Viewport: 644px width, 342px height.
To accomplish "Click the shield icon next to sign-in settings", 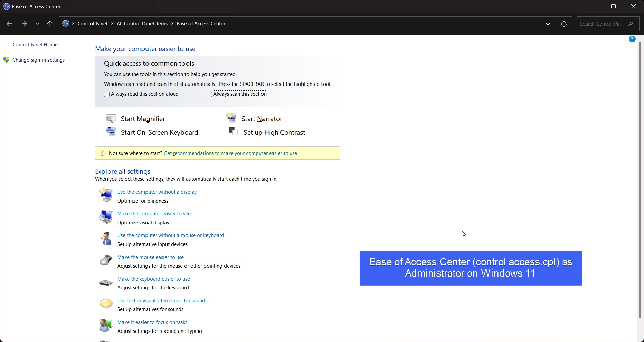I will pos(6,60).
